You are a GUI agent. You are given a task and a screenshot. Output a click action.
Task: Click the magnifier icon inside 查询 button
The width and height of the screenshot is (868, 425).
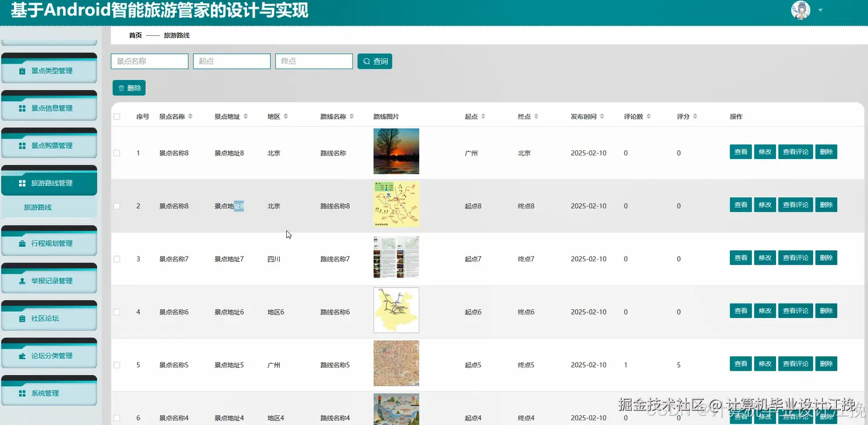click(x=366, y=61)
